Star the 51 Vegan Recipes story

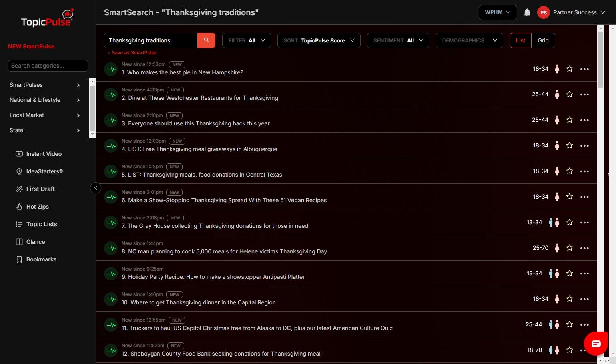[570, 197]
